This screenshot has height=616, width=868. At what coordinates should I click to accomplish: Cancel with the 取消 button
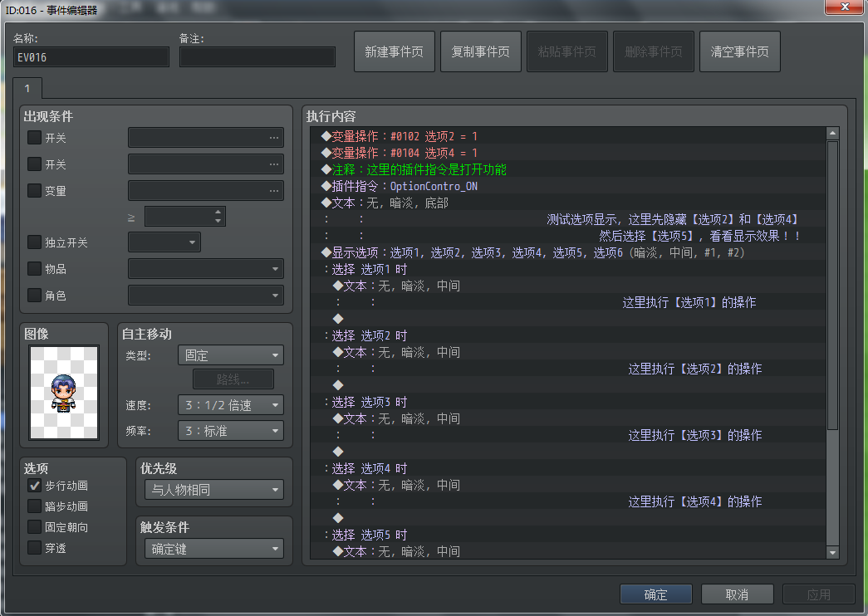[737, 594]
